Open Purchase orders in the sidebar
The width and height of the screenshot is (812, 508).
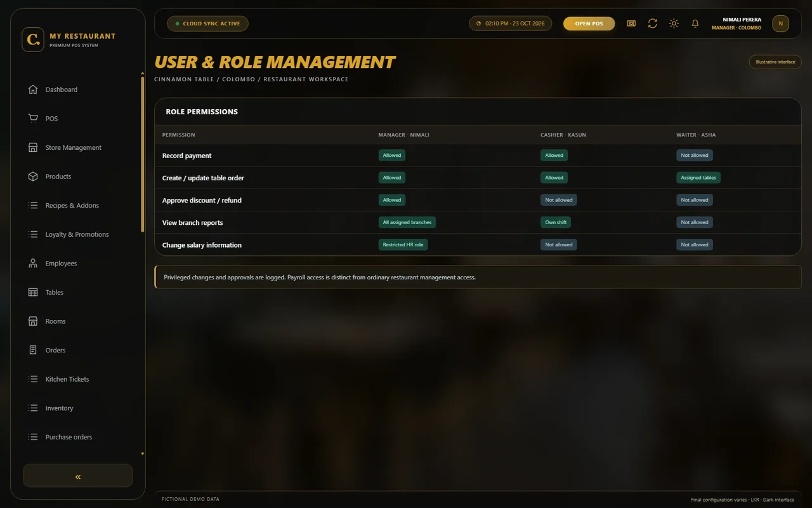(69, 437)
